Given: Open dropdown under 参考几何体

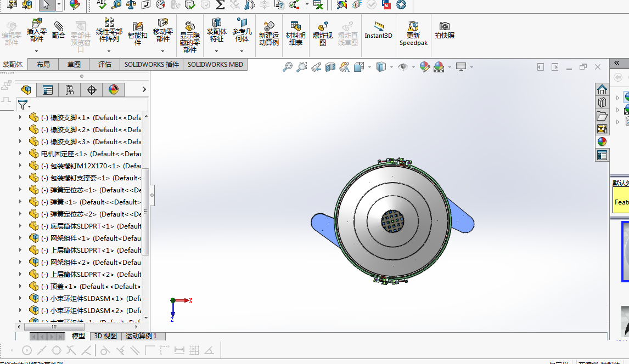Looking at the screenshot, I should point(242,52).
